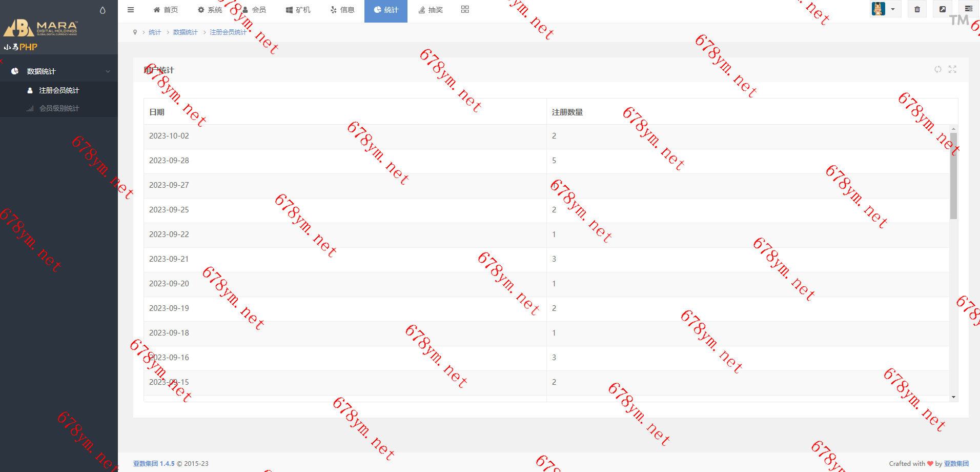Toggle the sidebar with the hamburger icon
980x472 pixels.
(131, 10)
